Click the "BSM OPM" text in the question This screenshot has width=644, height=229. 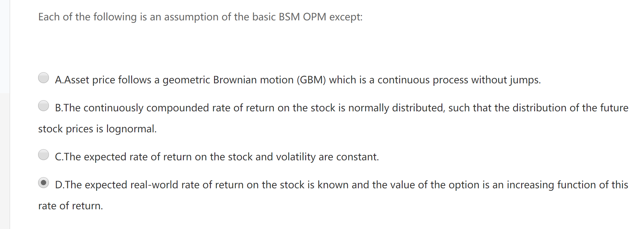302,17
